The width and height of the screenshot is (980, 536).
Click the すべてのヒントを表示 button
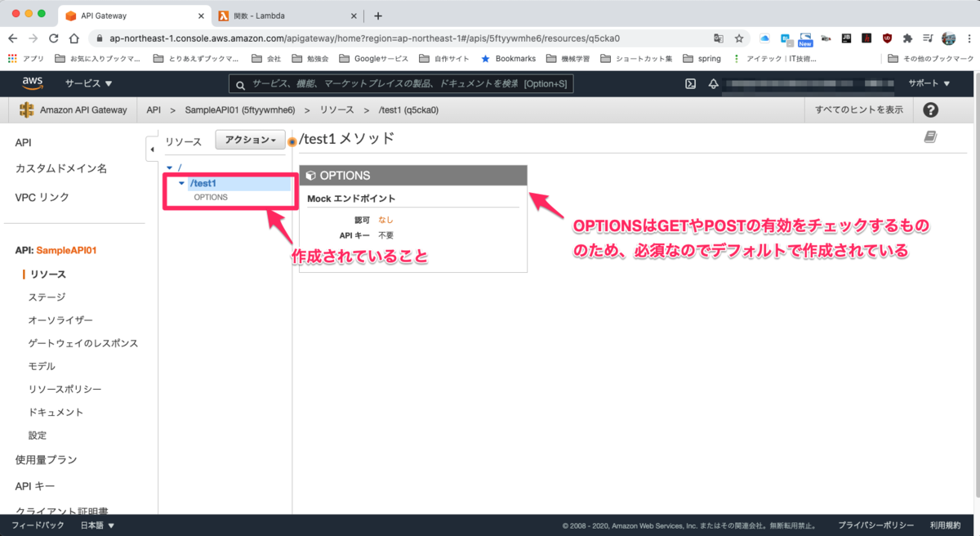tap(858, 109)
